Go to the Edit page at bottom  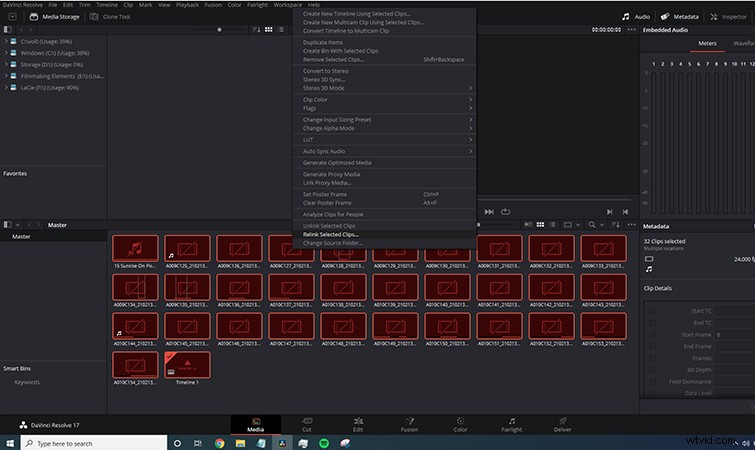[358, 425]
